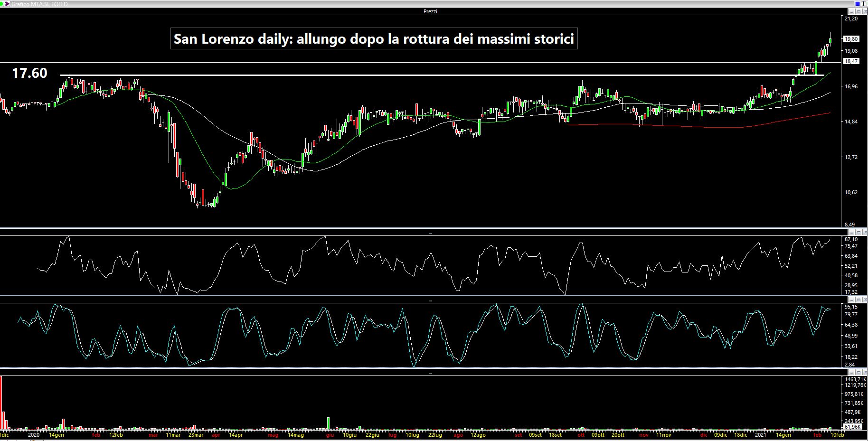Select the 17.60 resistance label
868x441 pixels.
tap(29, 73)
